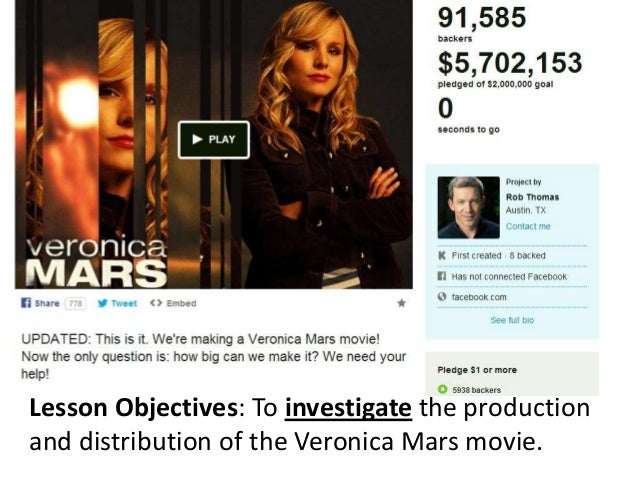Click the Embed code brackets icon

156,303
